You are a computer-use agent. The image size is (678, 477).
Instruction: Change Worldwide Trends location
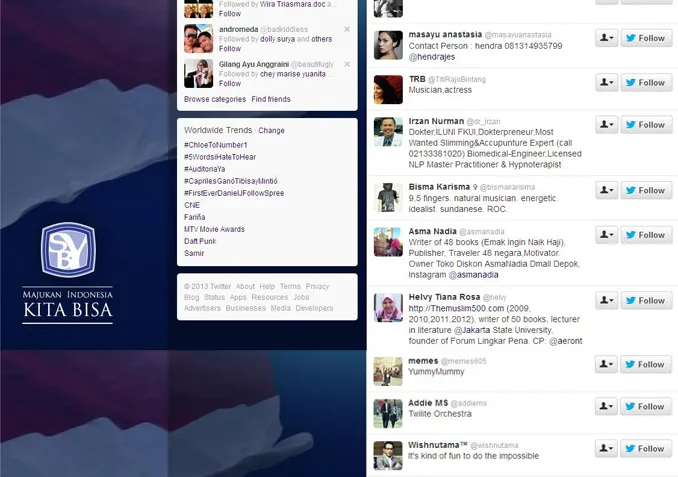tap(272, 131)
